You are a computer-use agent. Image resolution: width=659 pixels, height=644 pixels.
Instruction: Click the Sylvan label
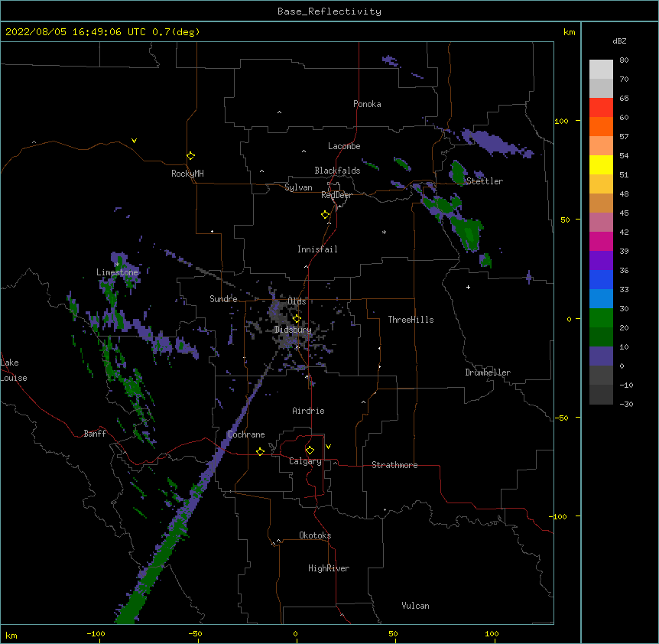(298, 187)
